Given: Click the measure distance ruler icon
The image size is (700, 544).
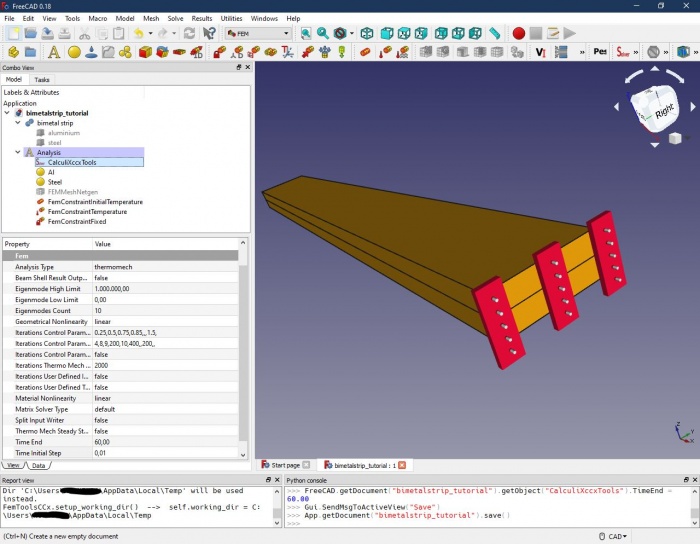Looking at the screenshot, I should [x=494, y=33].
